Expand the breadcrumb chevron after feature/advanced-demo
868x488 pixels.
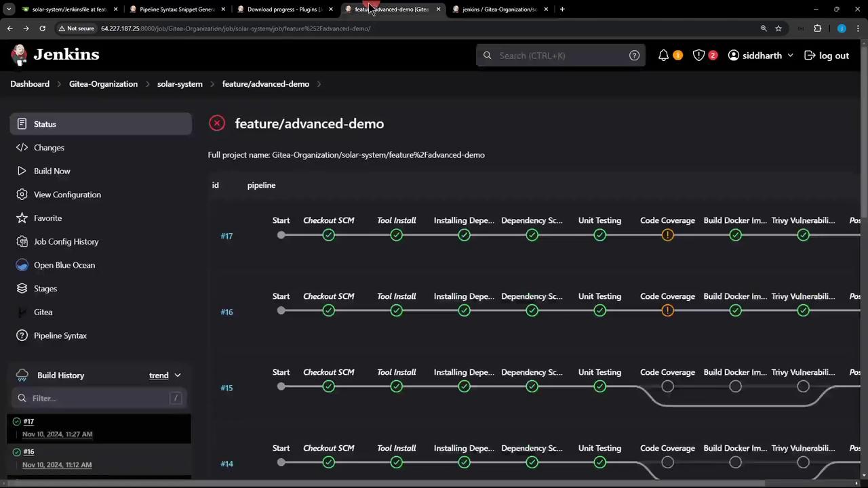pyautogui.click(x=319, y=84)
